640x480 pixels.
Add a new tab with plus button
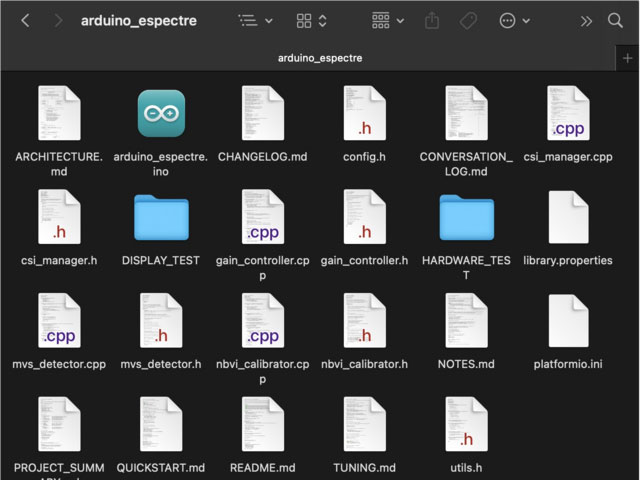coord(627,58)
